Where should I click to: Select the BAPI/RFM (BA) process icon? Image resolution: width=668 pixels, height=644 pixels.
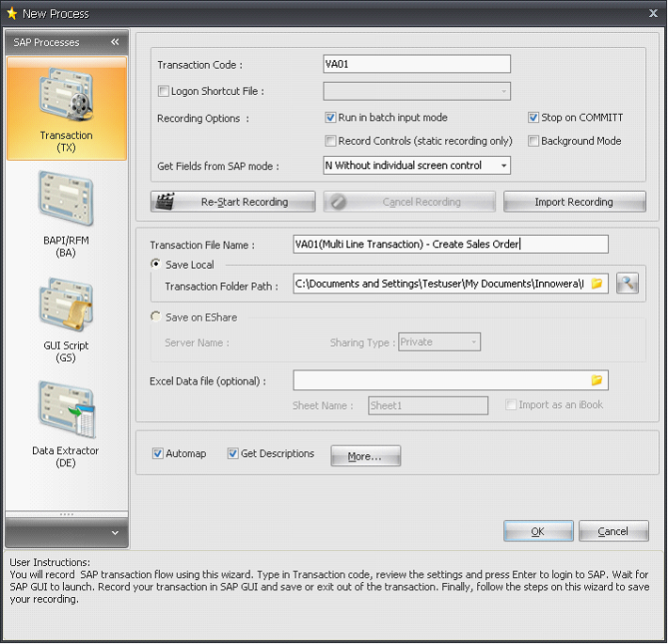click(x=66, y=212)
